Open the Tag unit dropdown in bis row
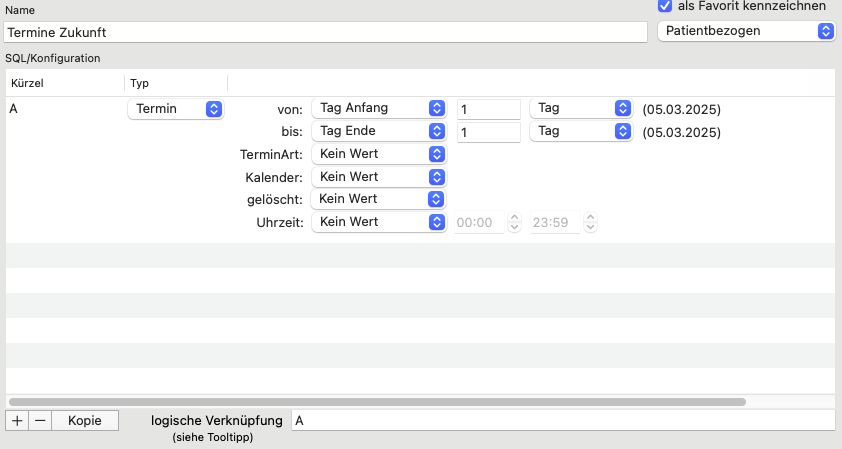The image size is (842, 449). 581,132
